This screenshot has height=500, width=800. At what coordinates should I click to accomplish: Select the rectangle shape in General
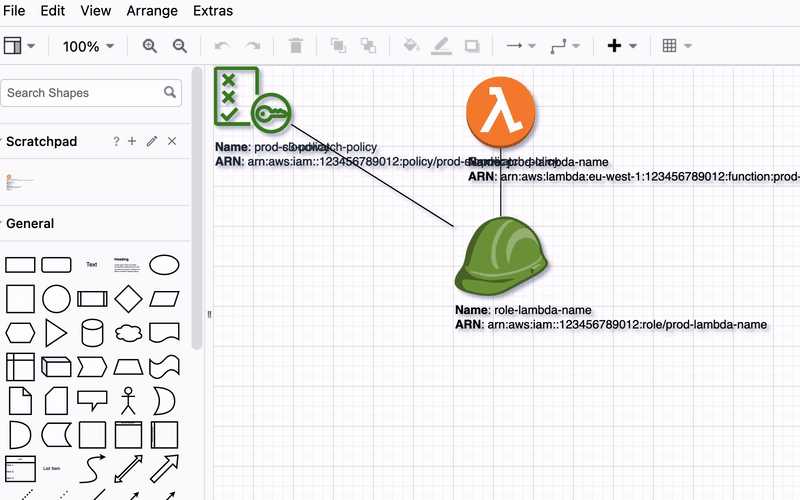click(20, 265)
